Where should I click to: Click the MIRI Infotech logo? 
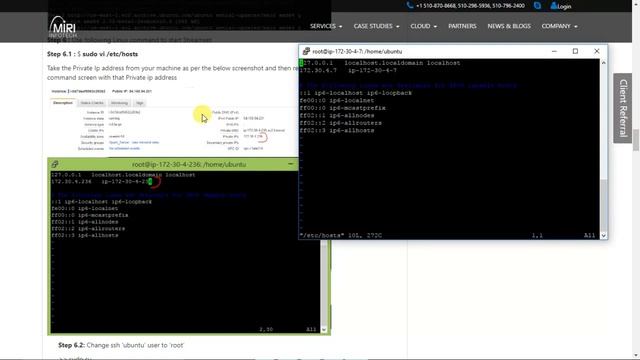(x=62, y=27)
